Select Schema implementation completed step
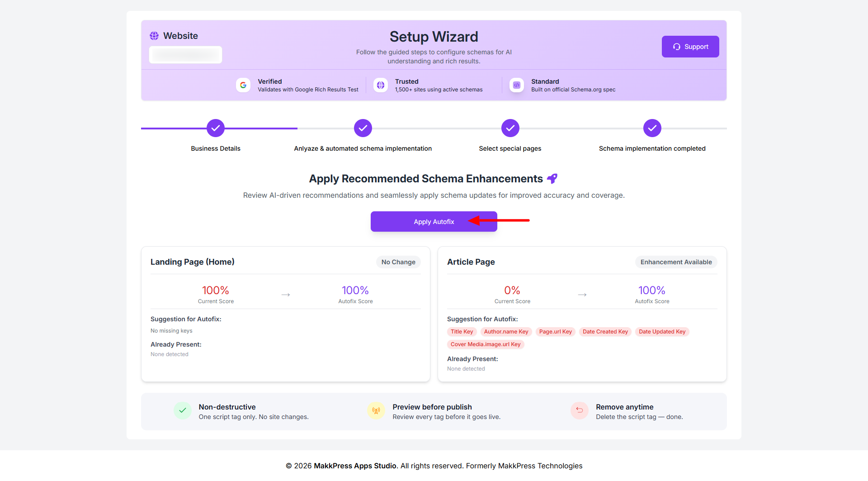Screen dimensions: 868x481 (x=652, y=129)
